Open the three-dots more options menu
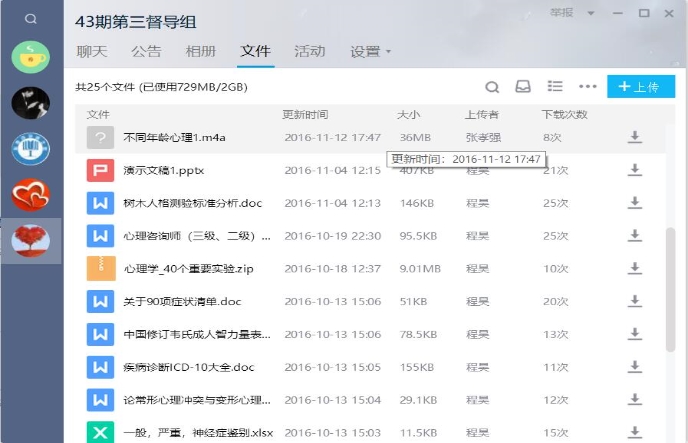Image resolution: width=688 pixels, height=443 pixels. coord(587,87)
